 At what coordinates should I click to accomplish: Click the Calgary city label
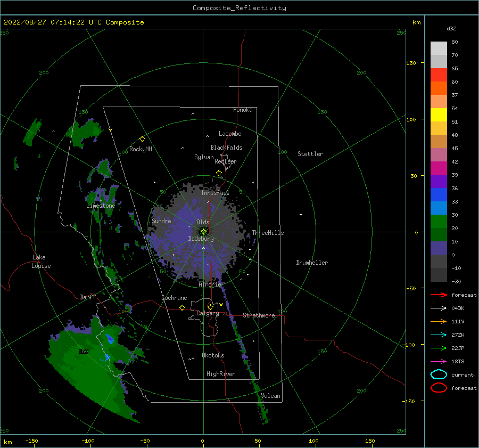[x=208, y=313]
